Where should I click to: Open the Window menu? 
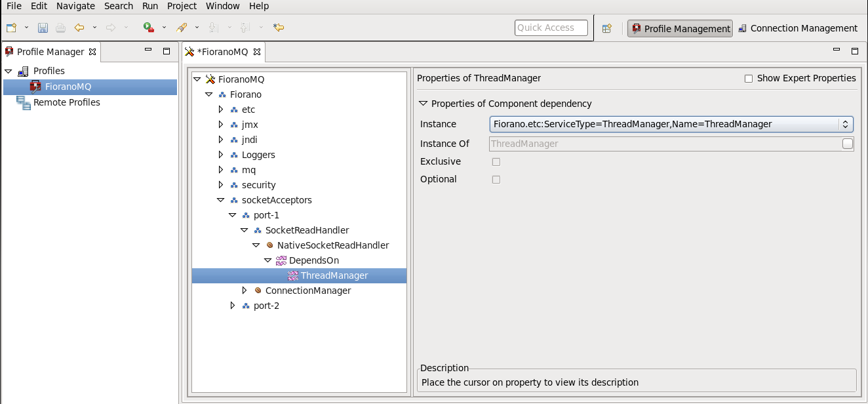pos(223,6)
